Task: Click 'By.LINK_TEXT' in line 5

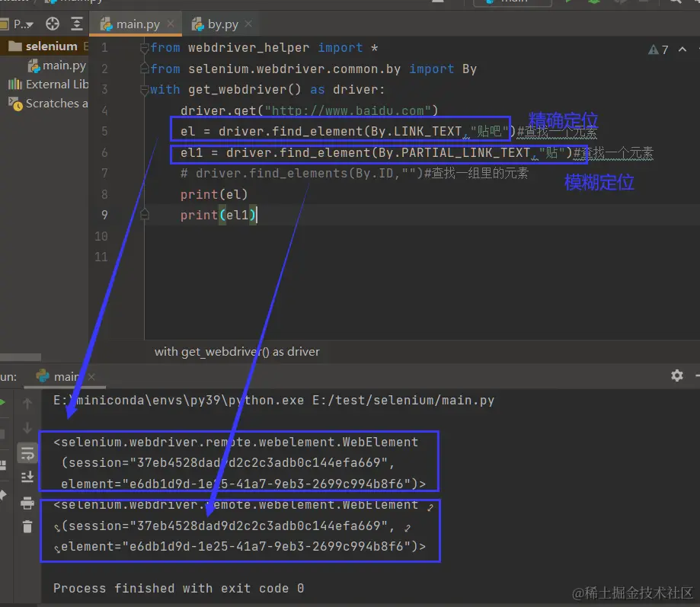Action: (417, 131)
